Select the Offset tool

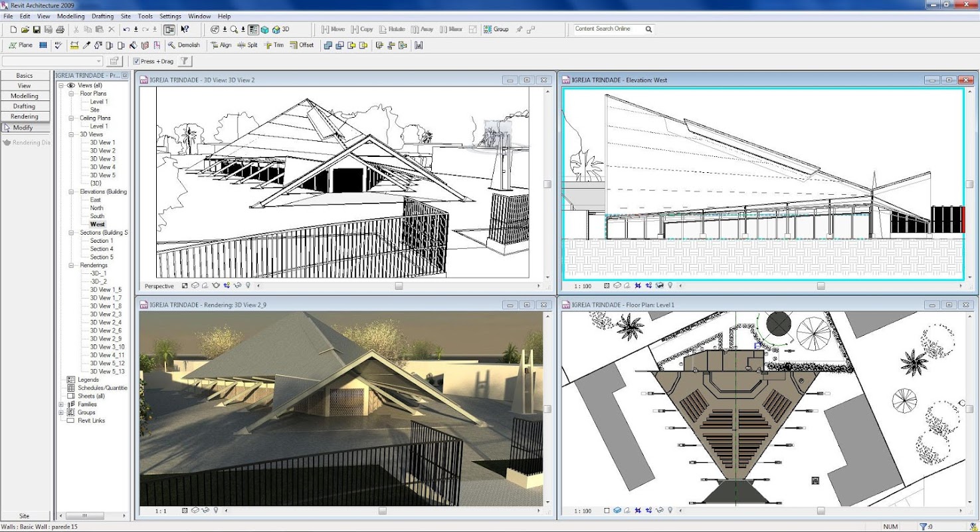coord(302,45)
